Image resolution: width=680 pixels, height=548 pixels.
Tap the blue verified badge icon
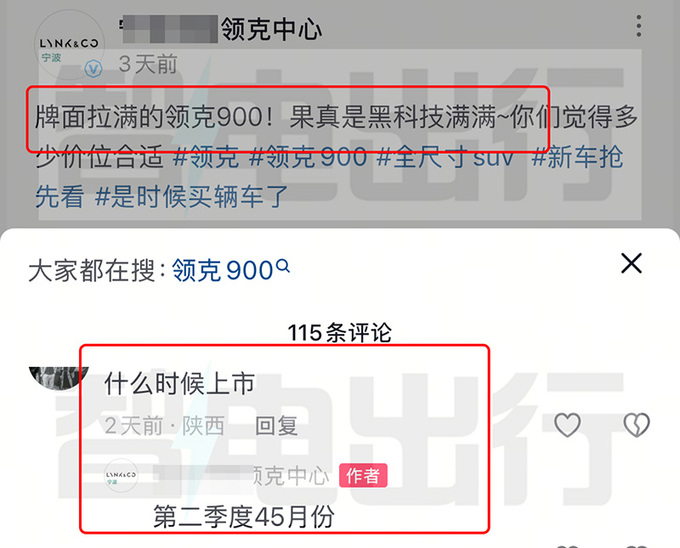(x=93, y=68)
